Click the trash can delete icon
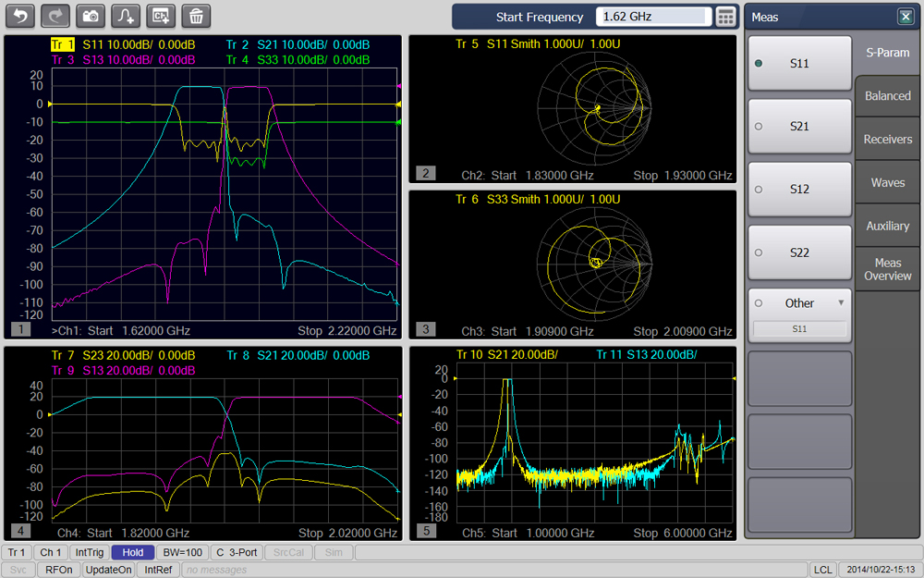This screenshot has height=578, width=924. pos(196,16)
